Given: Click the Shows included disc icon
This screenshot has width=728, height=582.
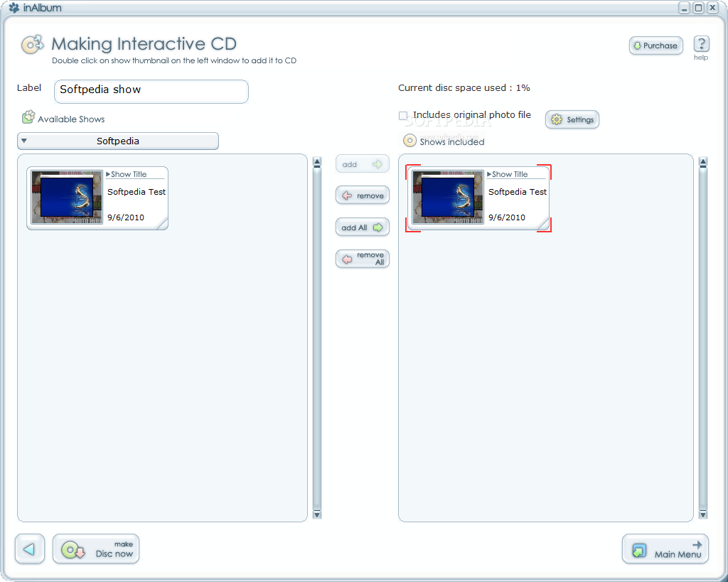Looking at the screenshot, I should pos(409,140).
